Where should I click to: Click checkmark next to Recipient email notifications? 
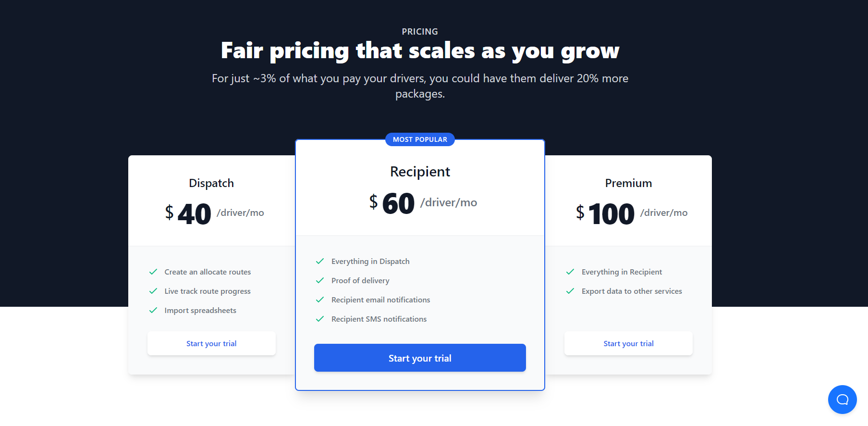[320, 300]
